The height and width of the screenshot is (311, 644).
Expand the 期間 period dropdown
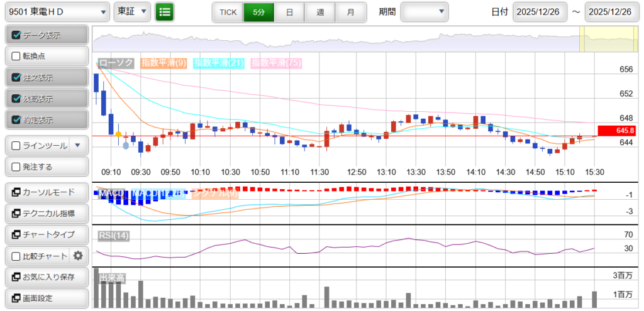click(x=425, y=11)
